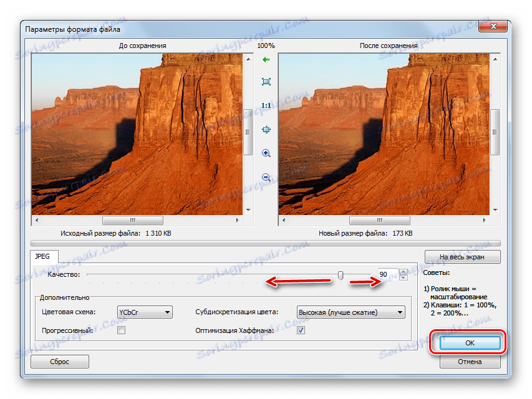The width and height of the screenshot is (532, 399).
Task: Click the zoom-in magnifier icon
Action: [x=266, y=152]
